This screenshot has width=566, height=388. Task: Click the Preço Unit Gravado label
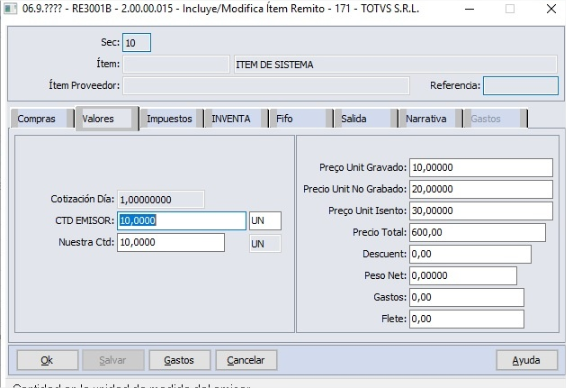pyautogui.click(x=363, y=167)
